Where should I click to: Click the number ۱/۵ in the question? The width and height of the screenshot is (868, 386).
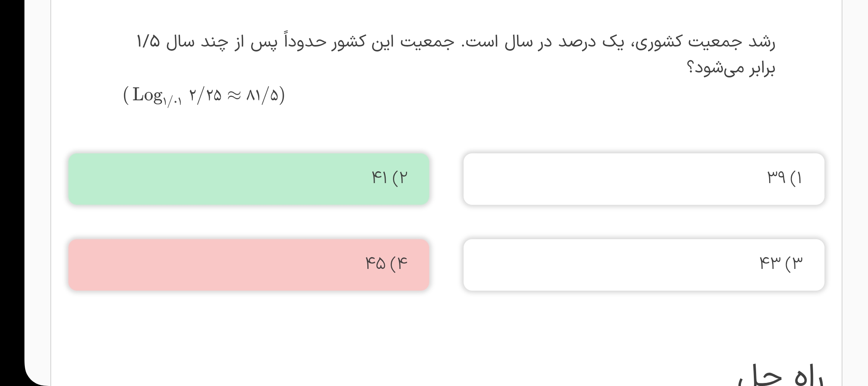coord(148,42)
